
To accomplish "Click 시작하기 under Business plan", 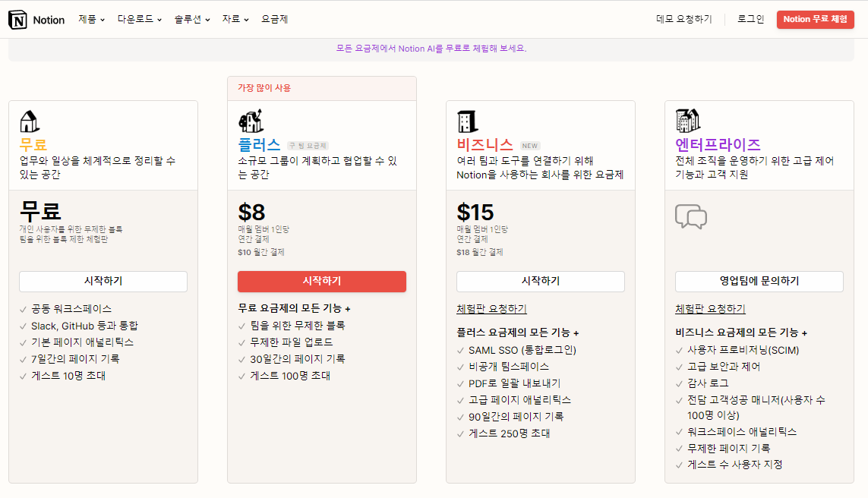I will click(540, 281).
